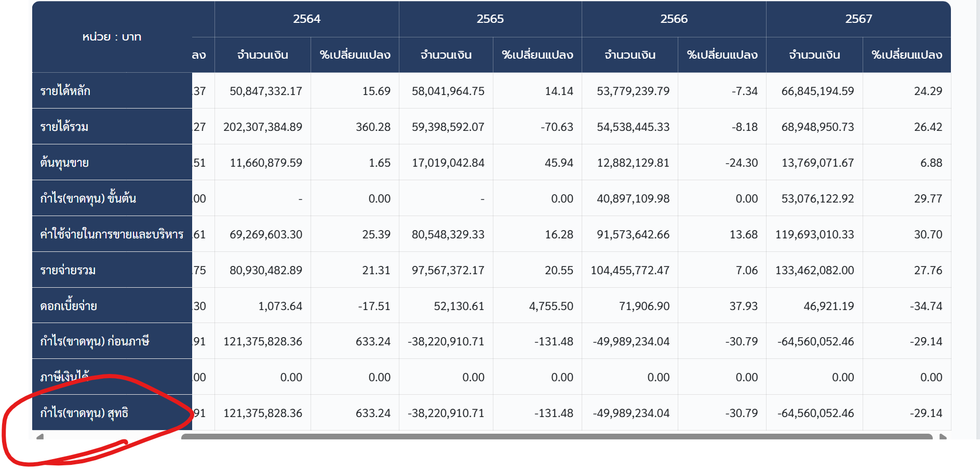Click the horizontal scrollbar thumb below the table

click(556, 436)
